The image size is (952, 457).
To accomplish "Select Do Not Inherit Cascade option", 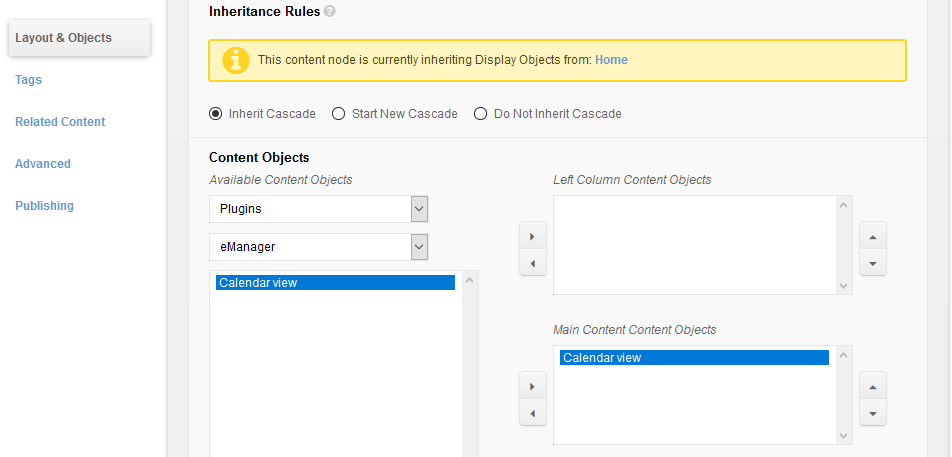I will coord(480,113).
